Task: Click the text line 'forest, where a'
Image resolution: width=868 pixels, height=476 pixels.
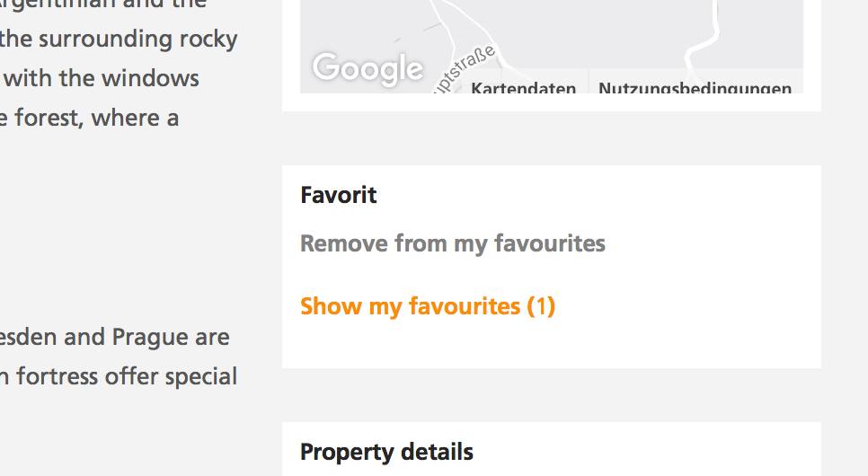Action: [x=90, y=118]
